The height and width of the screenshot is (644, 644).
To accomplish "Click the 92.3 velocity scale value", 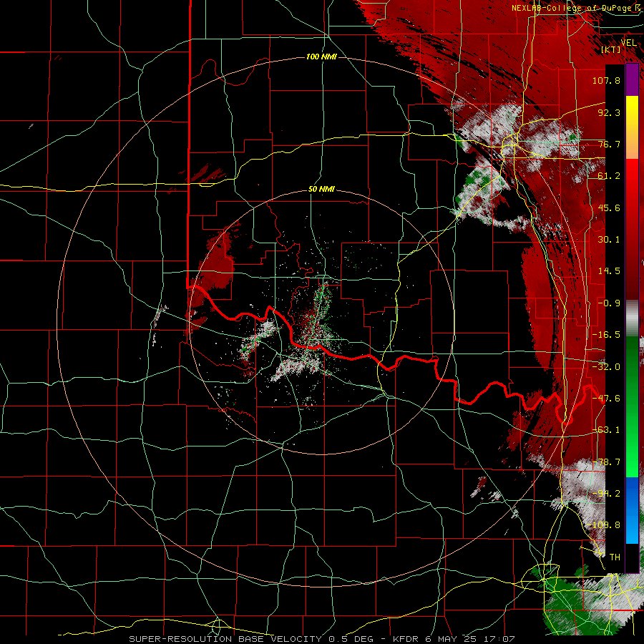I will point(609,112).
